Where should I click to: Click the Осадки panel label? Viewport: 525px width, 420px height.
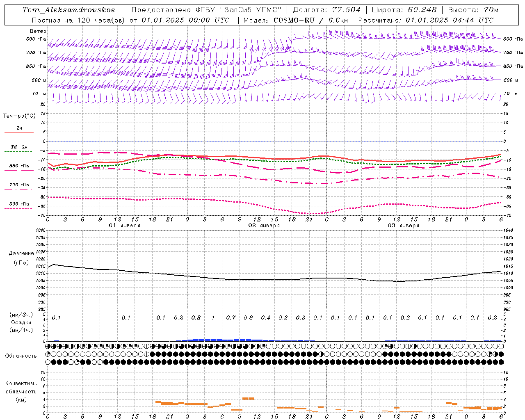pyautogui.click(x=21, y=322)
